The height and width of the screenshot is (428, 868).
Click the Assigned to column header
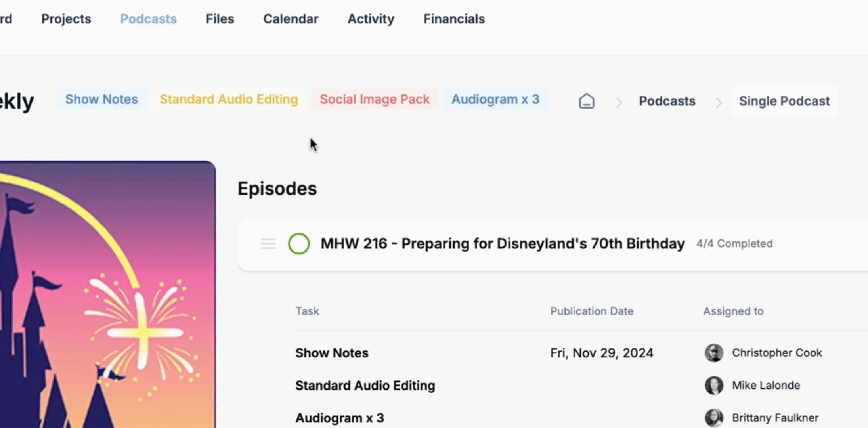point(733,311)
